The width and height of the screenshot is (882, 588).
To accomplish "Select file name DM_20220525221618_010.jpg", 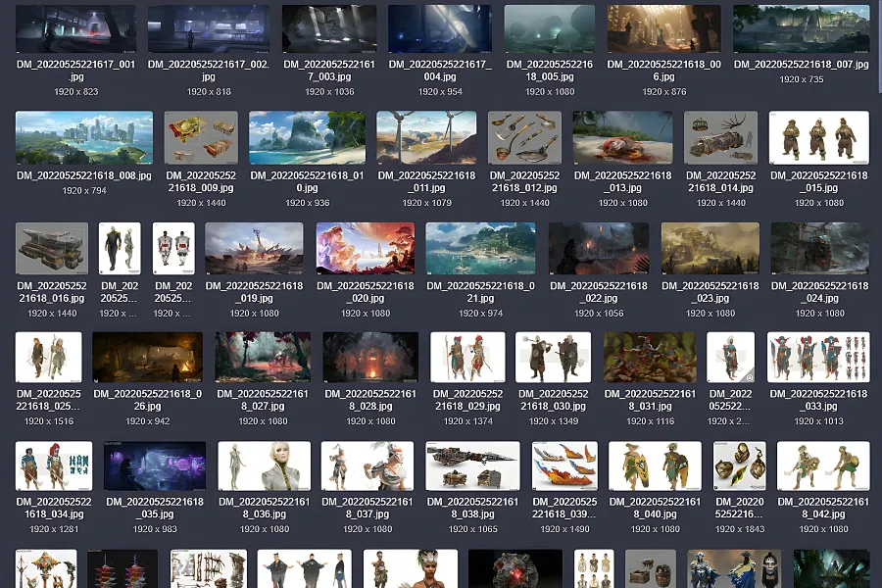I will tap(307, 181).
